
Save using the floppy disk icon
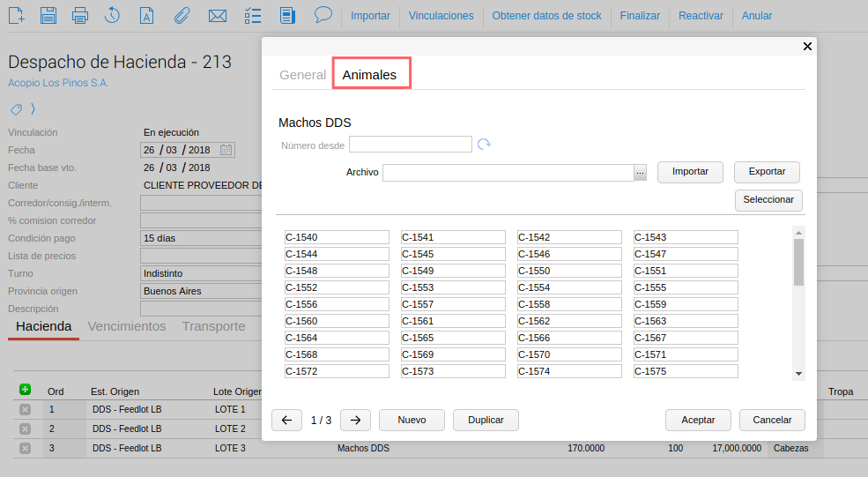pyautogui.click(x=48, y=15)
